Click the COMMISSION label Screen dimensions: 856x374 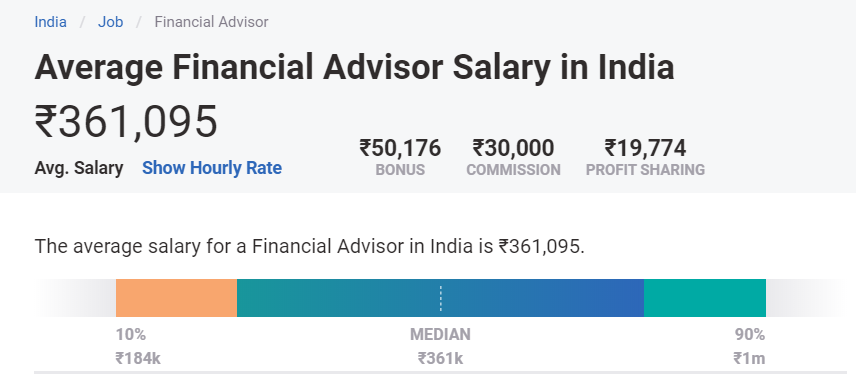coord(513,170)
